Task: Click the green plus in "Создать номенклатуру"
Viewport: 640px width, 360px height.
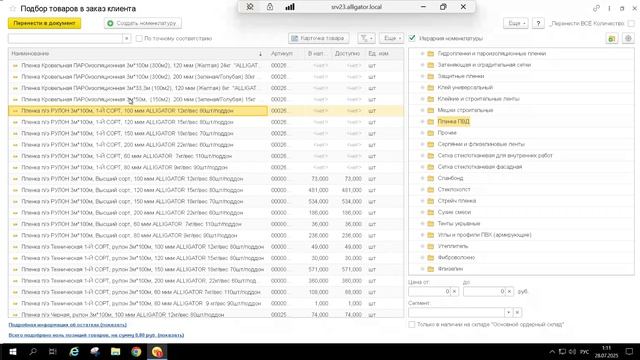Action: pos(110,24)
